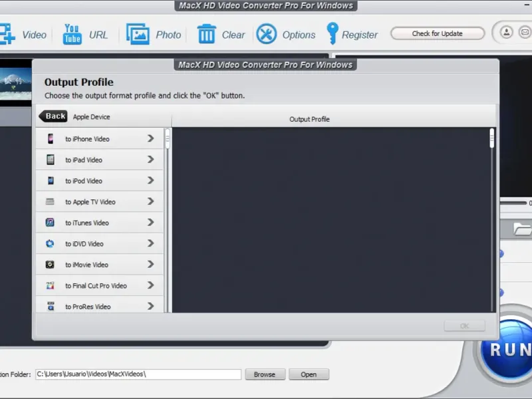The image size is (532, 399).
Task: Click the destination folder path field
Action: pos(138,374)
